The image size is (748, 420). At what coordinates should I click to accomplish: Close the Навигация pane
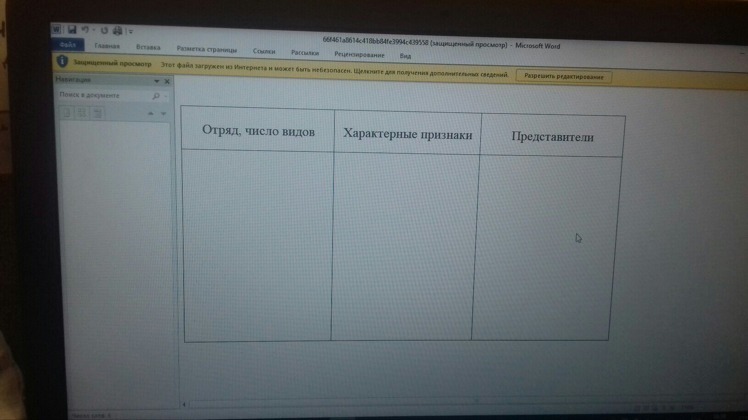pyautogui.click(x=167, y=82)
